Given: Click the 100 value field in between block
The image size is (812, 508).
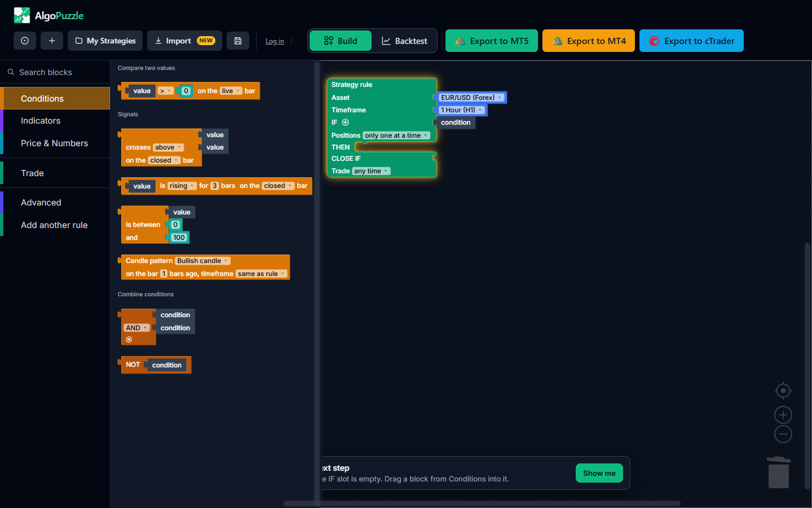Looking at the screenshot, I should [179, 238].
